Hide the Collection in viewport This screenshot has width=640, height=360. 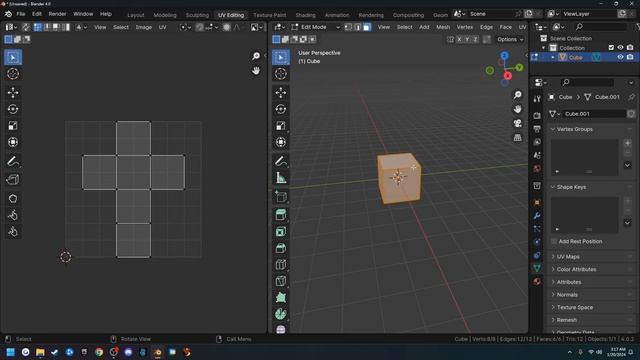(620, 48)
